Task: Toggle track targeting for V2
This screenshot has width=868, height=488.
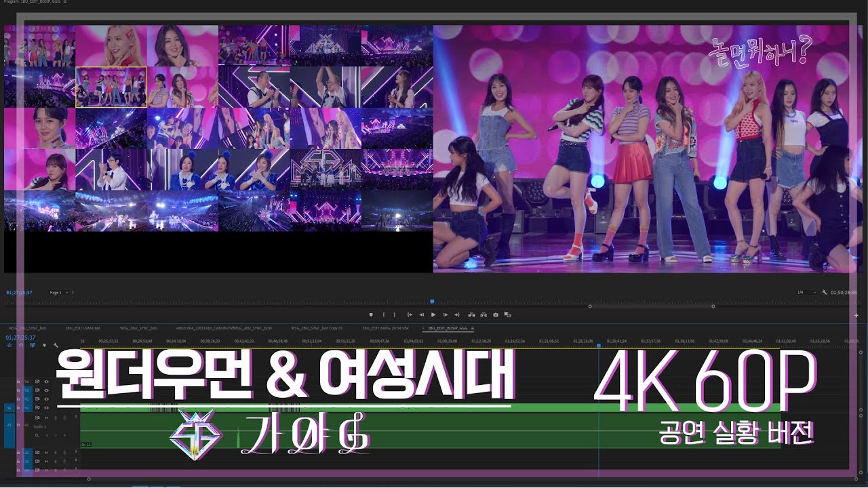Action: pos(27,399)
